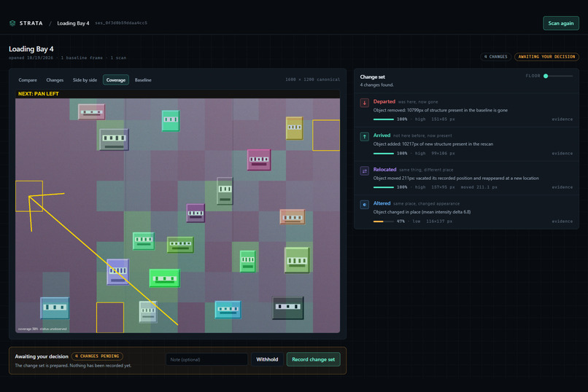Click the purple crate near image center
Viewport: 588px width, 392px height.
click(196, 213)
